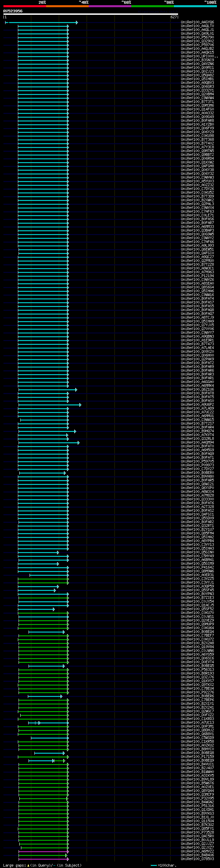Select hit label UniRef100_P41642
This screenshot has height=868, width=220.
197,567
